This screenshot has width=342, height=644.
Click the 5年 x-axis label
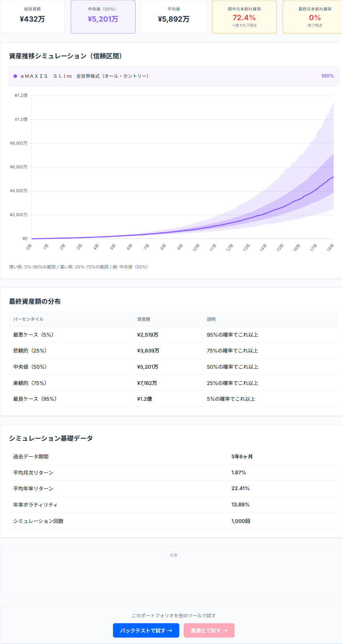[x=113, y=247]
